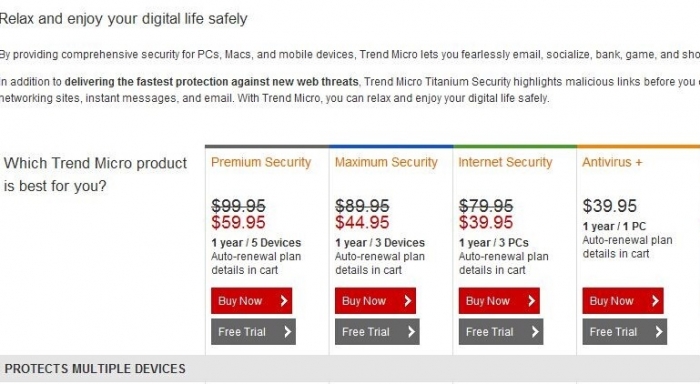This screenshot has height=384, width=700.
Task: Open the Premium Security product title
Action: pyautogui.click(x=261, y=162)
